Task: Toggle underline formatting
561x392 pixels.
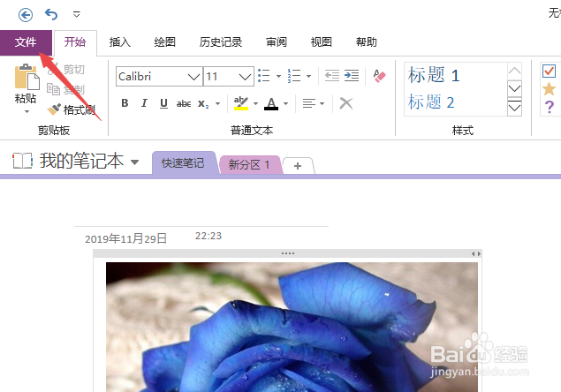Action: click(163, 103)
